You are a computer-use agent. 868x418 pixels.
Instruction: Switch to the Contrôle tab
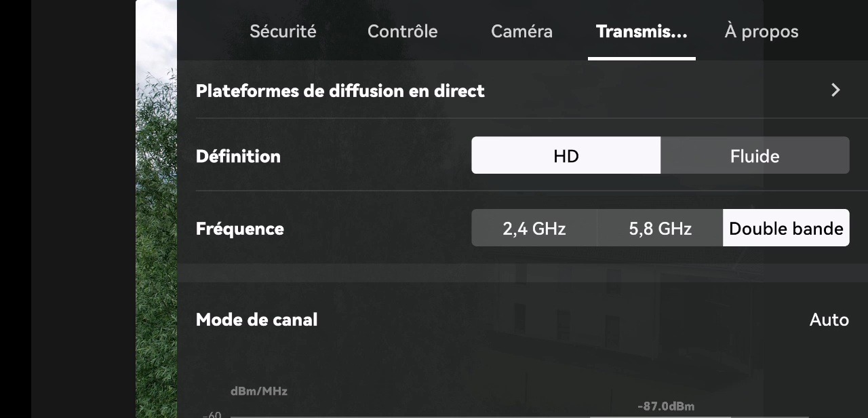[402, 31]
